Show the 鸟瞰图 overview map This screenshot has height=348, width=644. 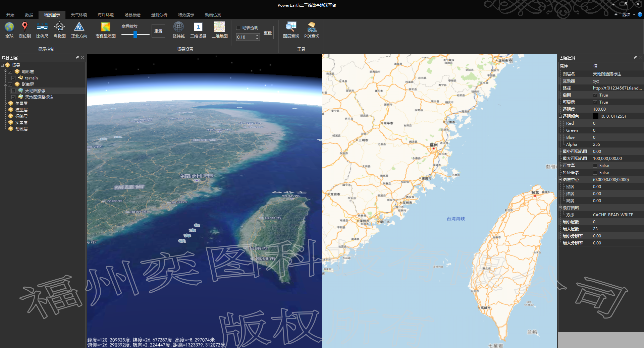pos(60,26)
